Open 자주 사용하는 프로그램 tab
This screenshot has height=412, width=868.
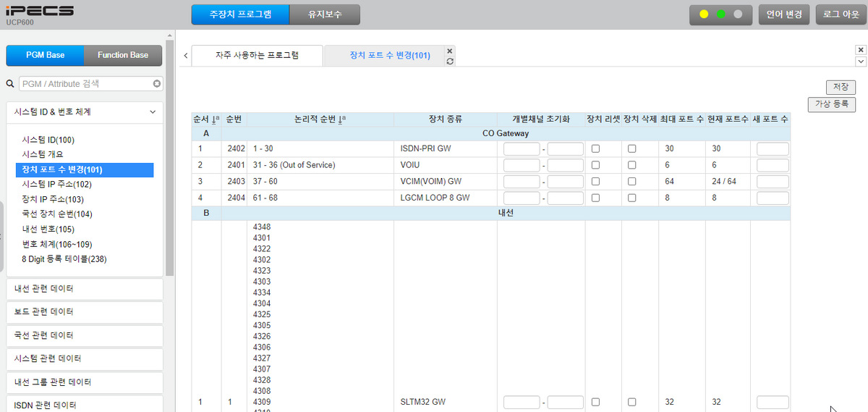(x=258, y=56)
